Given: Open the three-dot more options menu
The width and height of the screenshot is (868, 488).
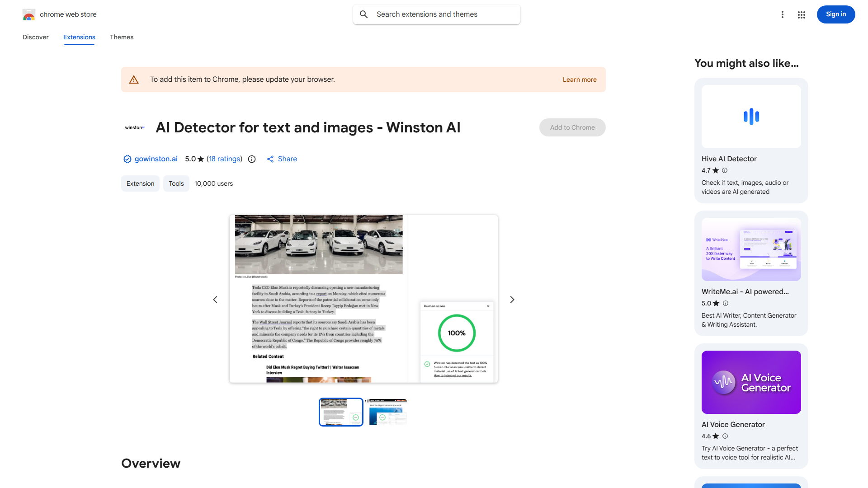Looking at the screenshot, I should [783, 14].
